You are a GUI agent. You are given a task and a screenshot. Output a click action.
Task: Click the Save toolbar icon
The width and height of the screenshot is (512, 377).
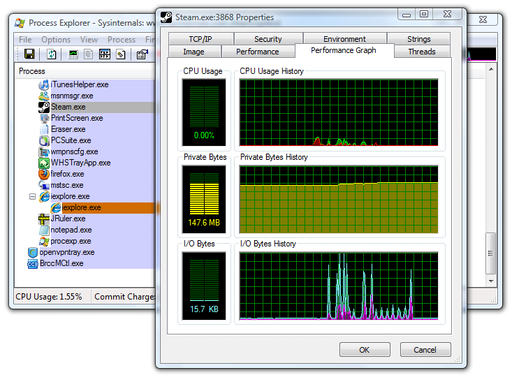pos(29,54)
